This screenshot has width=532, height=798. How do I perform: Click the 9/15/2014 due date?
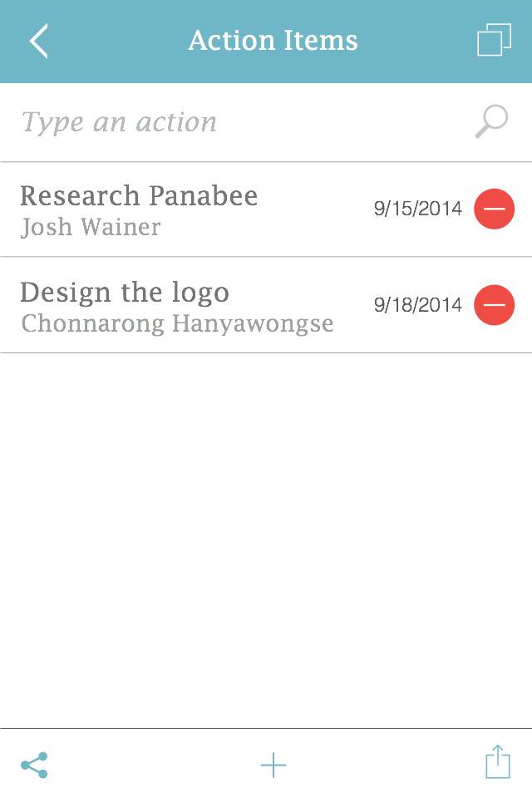(x=417, y=209)
